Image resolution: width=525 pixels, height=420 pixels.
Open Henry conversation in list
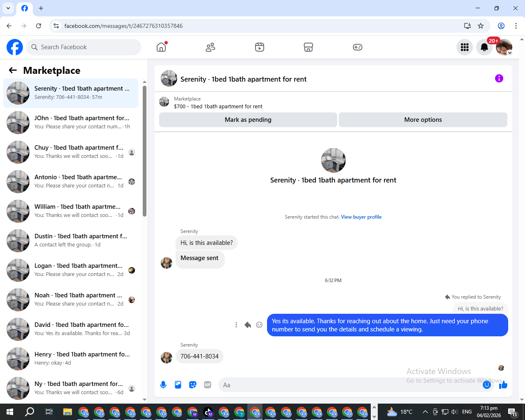(71, 359)
